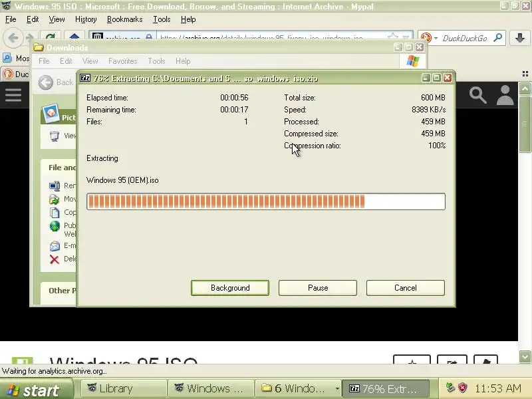
Task: Click the 00:00:17 remaining time value
Action: tap(234, 110)
